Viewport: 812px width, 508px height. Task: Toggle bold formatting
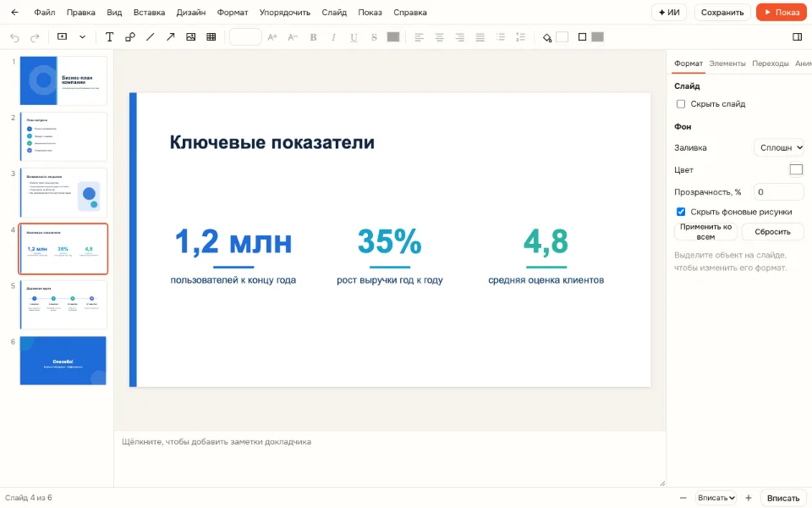pos(313,37)
